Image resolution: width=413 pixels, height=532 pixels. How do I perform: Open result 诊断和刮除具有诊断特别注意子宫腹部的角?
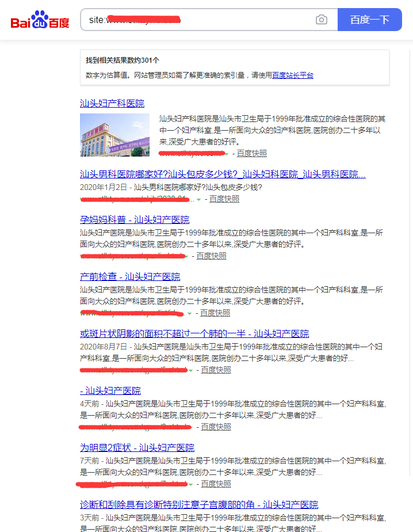(199, 505)
